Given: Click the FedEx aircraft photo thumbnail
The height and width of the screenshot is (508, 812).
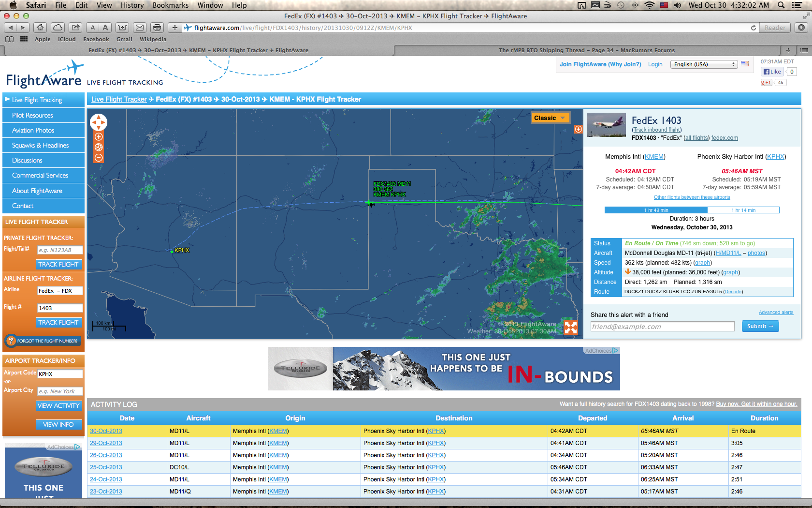Looking at the screenshot, I should [x=606, y=125].
